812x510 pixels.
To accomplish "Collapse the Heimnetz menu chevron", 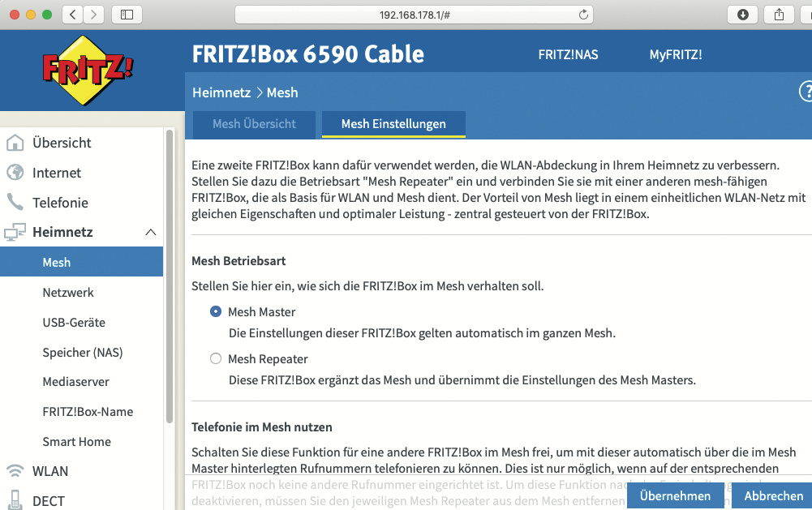I will [x=151, y=232].
